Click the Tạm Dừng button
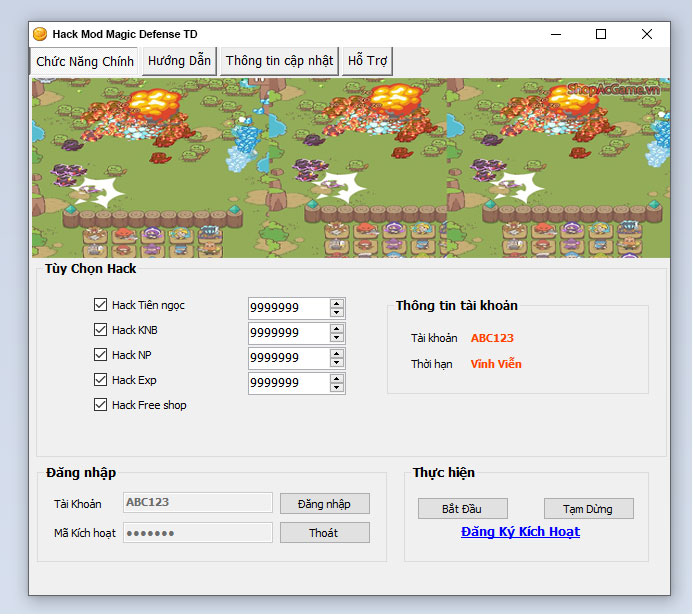Screen dimensions: 693x616 [589, 509]
